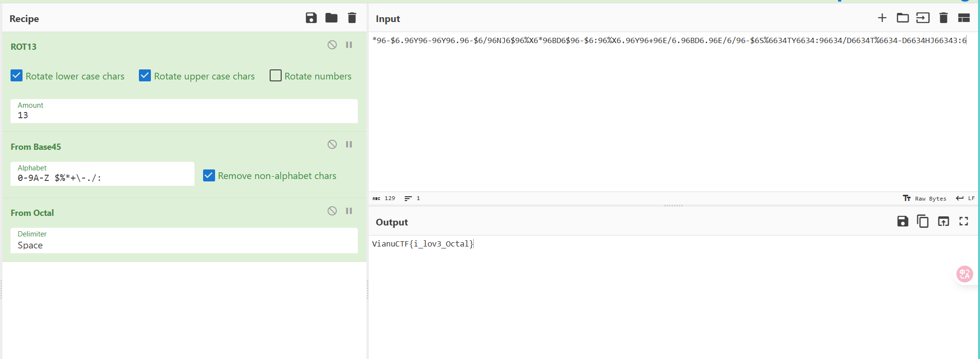Open a folder as input
Viewport: 980px width, 359px height.
coord(902,18)
